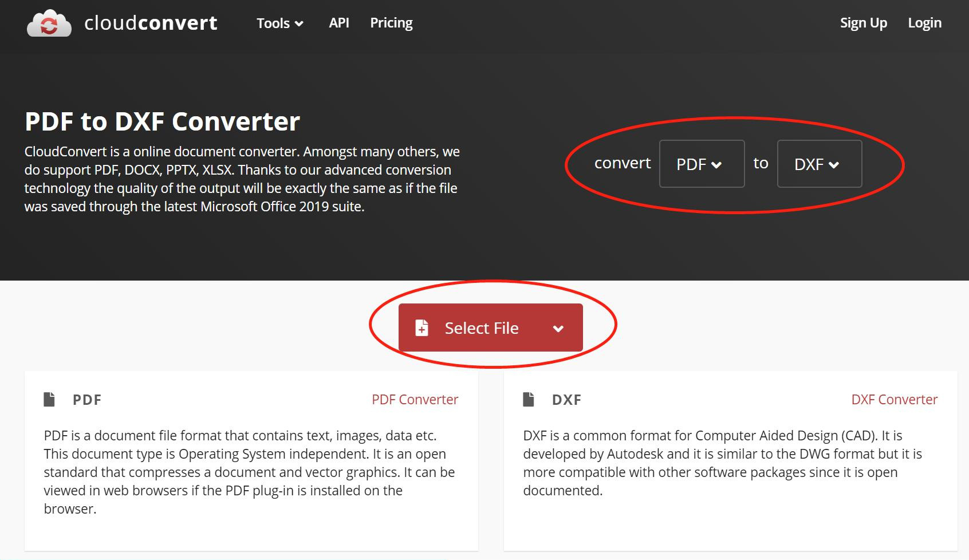Click the document icon beside the DXF heading

529,399
